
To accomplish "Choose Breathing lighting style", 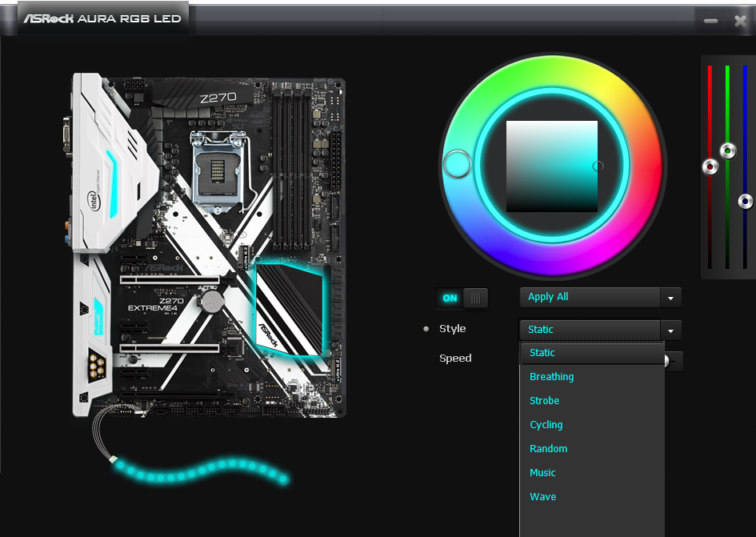I will click(x=592, y=377).
